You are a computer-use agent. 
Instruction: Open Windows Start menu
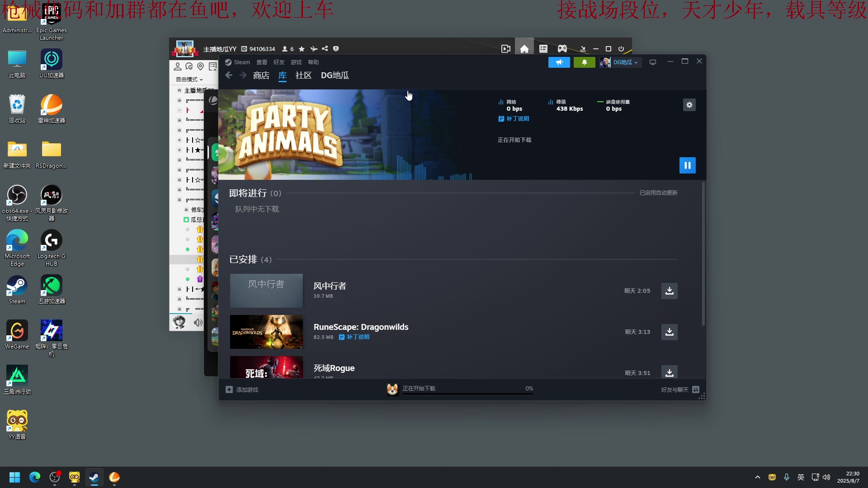[x=15, y=477]
